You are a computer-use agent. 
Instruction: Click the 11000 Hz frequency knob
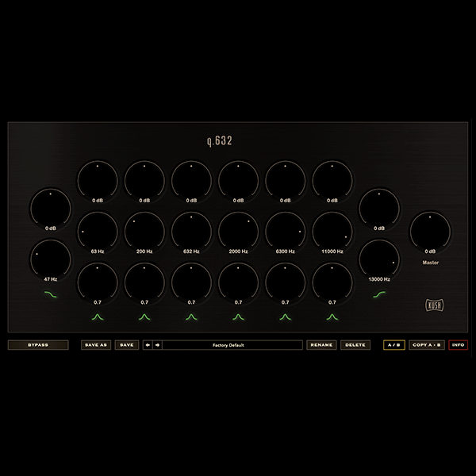click(x=332, y=232)
